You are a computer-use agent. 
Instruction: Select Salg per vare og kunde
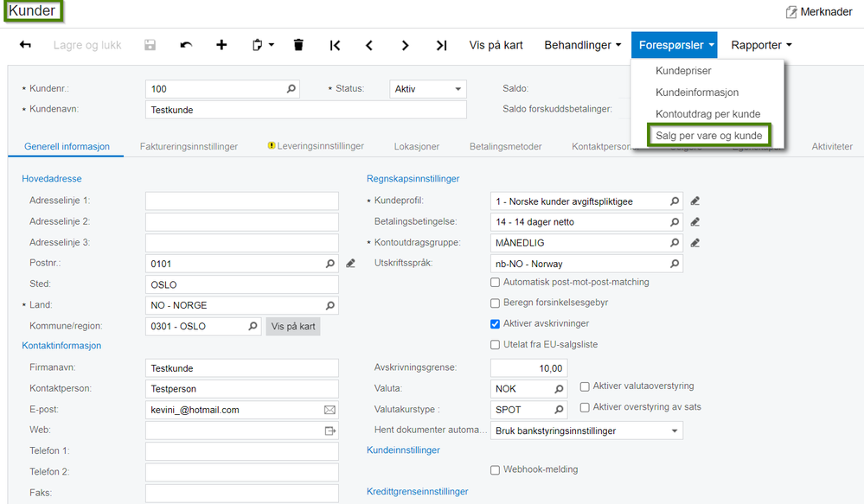(x=708, y=136)
